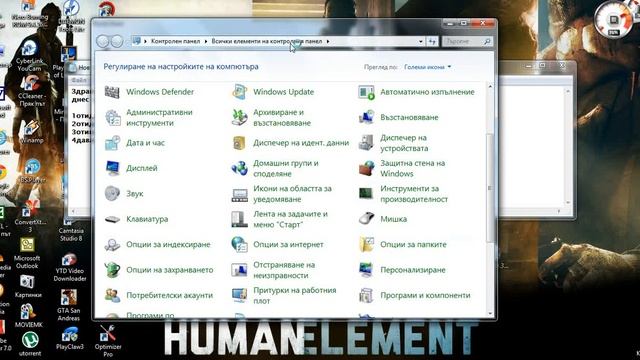The width and height of the screenshot is (640, 360).
Task: Click the Back navigation button
Action: tap(103, 41)
